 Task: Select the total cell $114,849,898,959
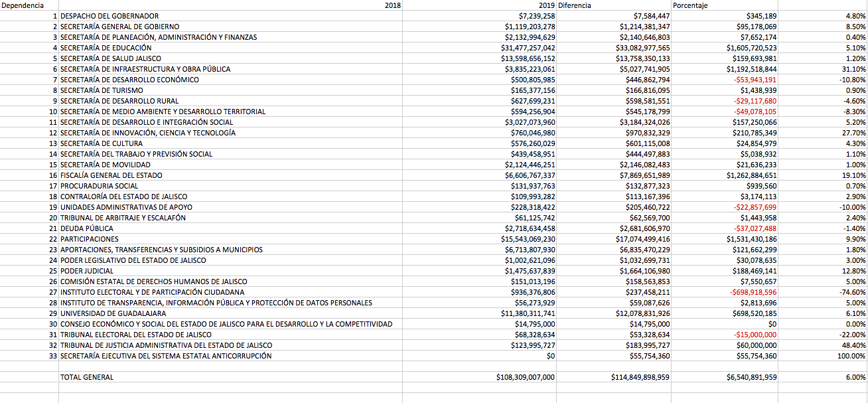(614, 377)
